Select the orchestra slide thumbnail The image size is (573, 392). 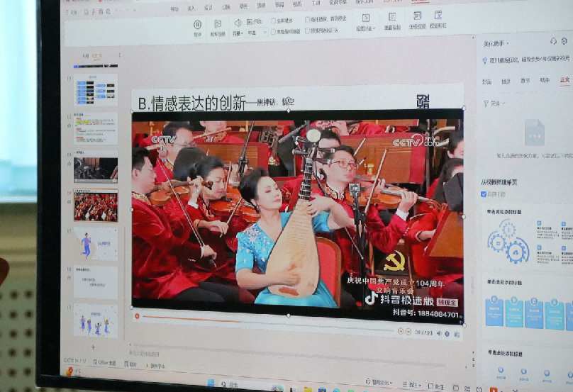point(96,206)
